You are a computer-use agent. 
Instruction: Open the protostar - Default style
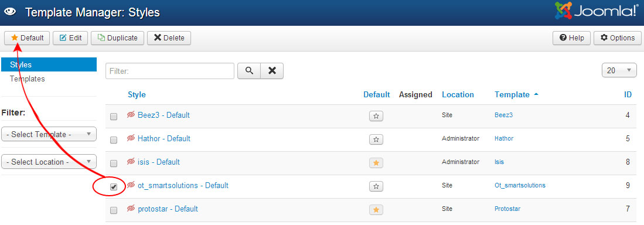point(168,209)
